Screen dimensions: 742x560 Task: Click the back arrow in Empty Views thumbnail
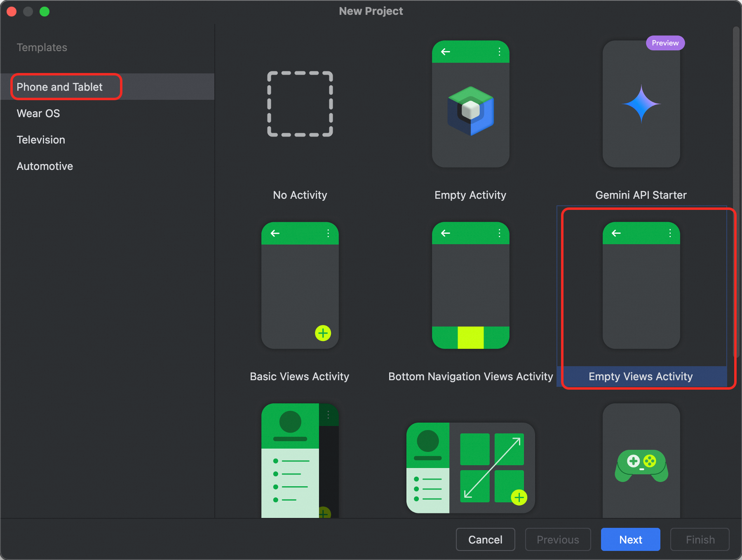616,233
